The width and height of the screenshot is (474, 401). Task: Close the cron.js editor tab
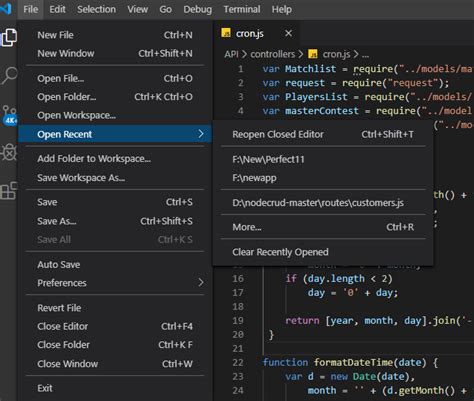click(x=288, y=33)
